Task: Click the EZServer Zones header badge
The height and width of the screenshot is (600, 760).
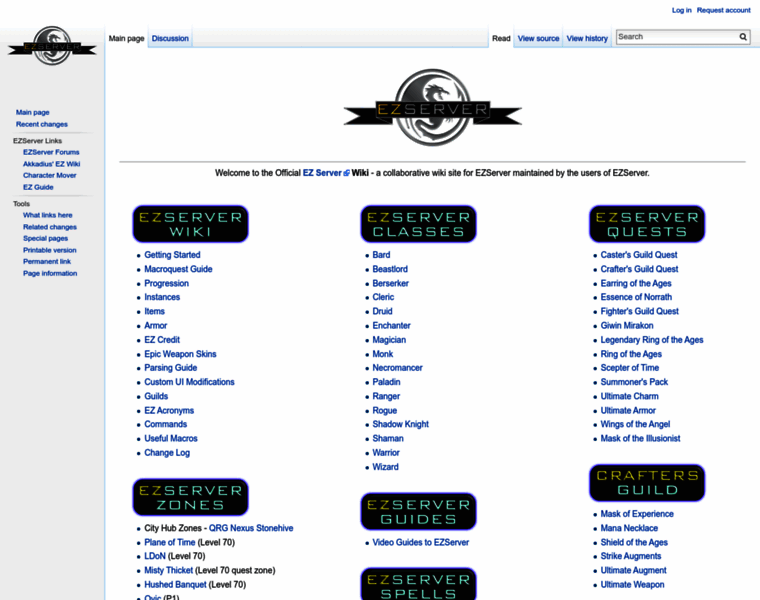Action: click(x=190, y=497)
